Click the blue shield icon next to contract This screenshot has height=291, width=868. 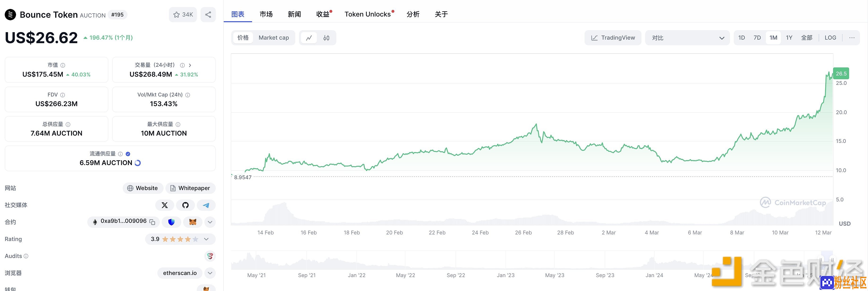tap(172, 222)
